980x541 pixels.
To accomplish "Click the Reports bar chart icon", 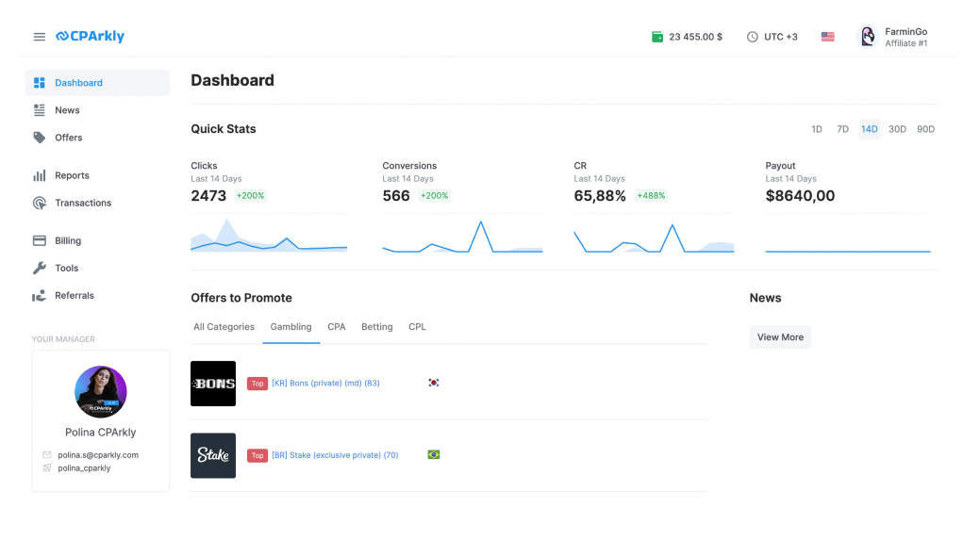I will 40,175.
